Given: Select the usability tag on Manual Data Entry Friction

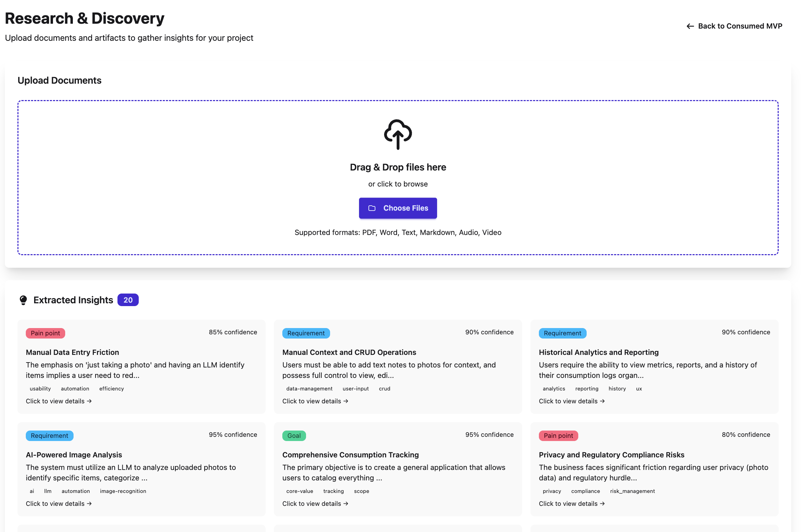Looking at the screenshot, I should point(40,388).
